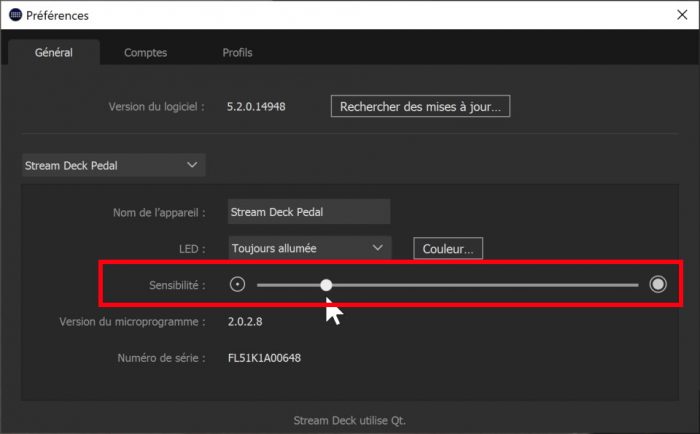
Task: Open the Stream Deck Pedal device selector
Action: [113, 165]
